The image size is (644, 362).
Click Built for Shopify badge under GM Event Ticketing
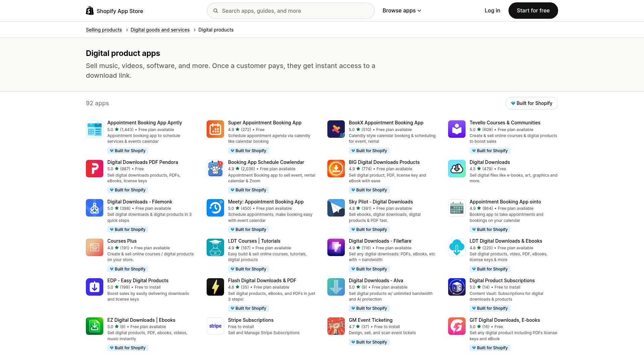click(x=369, y=342)
